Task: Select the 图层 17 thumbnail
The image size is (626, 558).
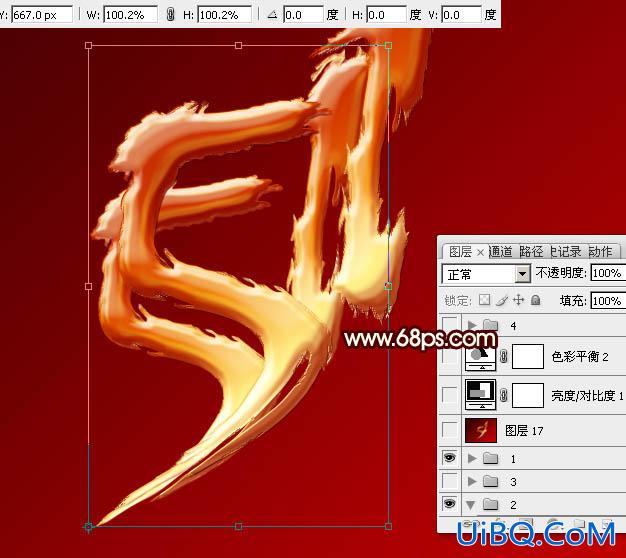Action: (x=481, y=430)
